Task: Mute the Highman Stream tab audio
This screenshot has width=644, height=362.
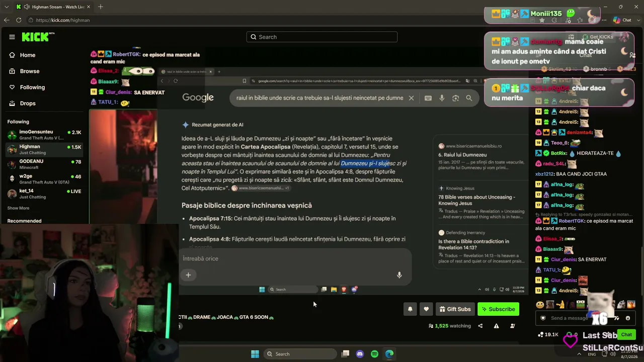Action: coord(26,7)
